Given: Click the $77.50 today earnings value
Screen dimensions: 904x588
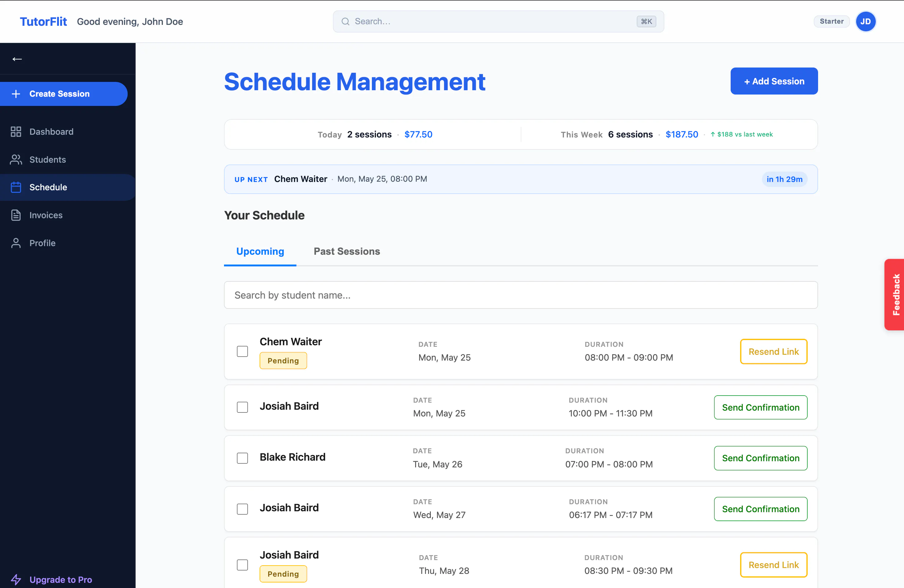Looking at the screenshot, I should 418,134.
